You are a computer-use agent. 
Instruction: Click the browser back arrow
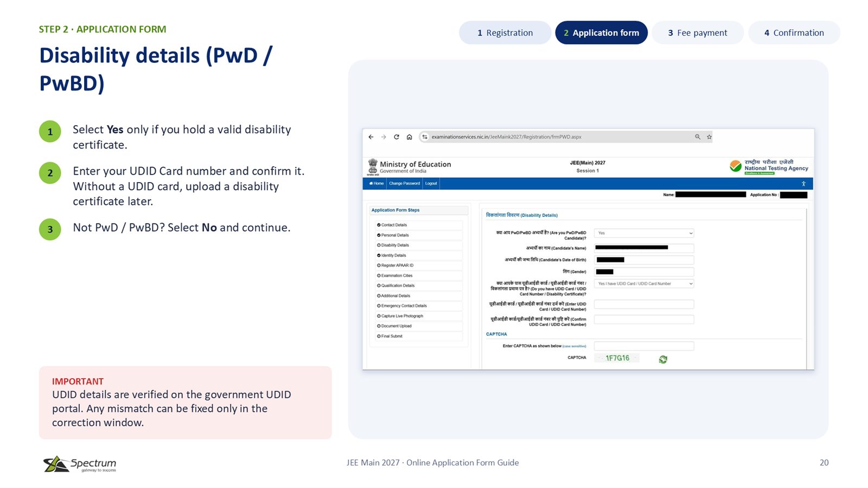pos(371,137)
